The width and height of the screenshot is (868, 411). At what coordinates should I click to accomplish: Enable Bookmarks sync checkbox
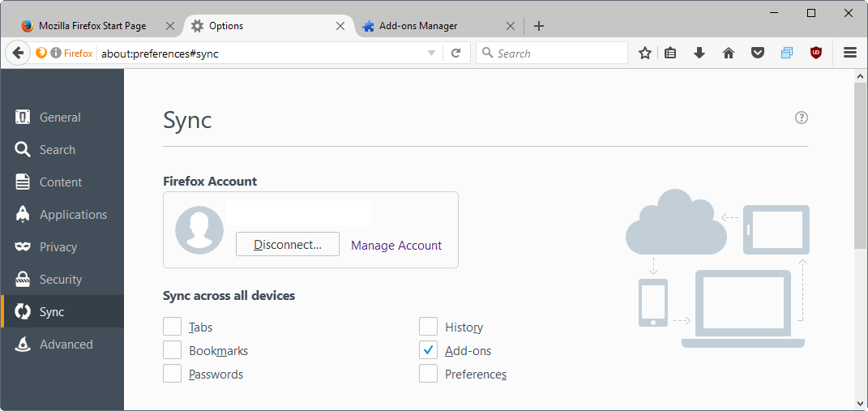pos(172,350)
